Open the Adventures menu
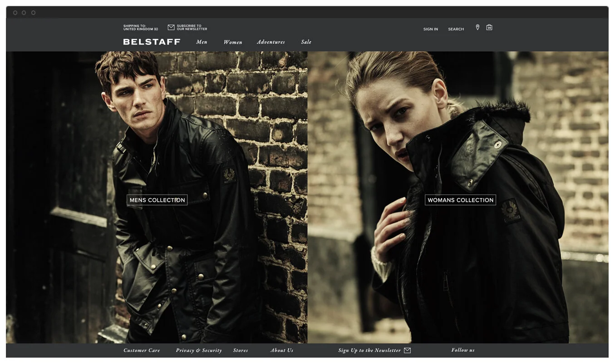Viewport: 615px width, 364px height. [x=271, y=42]
